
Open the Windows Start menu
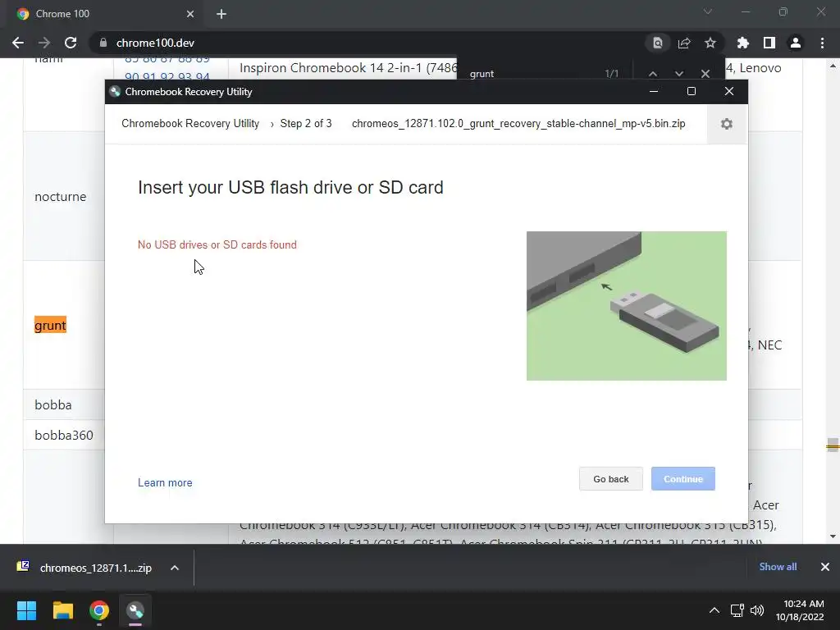pyautogui.click(x=26, y=610)
